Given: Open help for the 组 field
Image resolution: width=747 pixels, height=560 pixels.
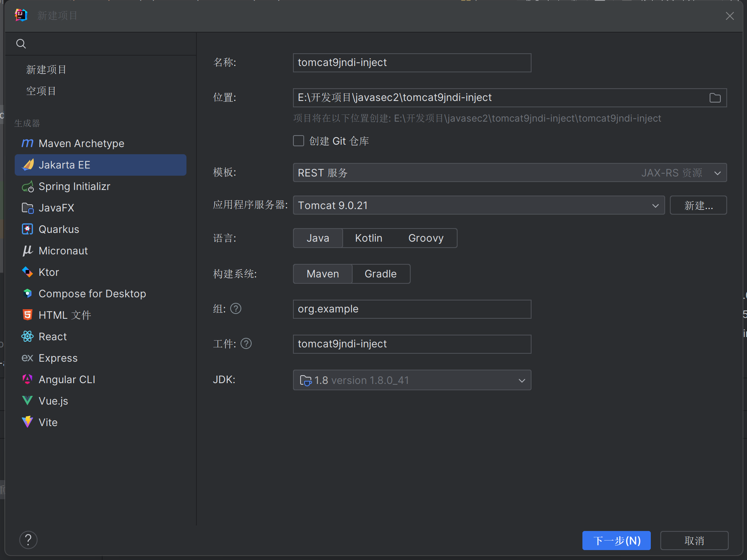Looking at the screenshot, I should (236, 309).
